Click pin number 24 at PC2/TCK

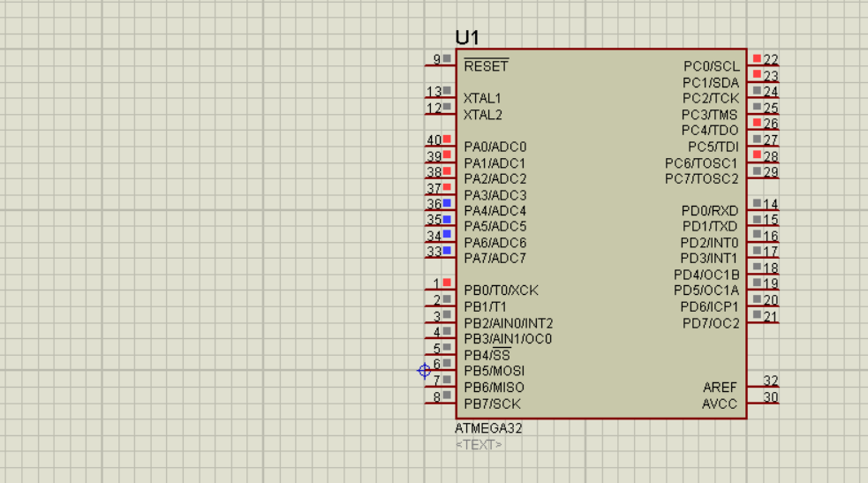pos(771,91)
